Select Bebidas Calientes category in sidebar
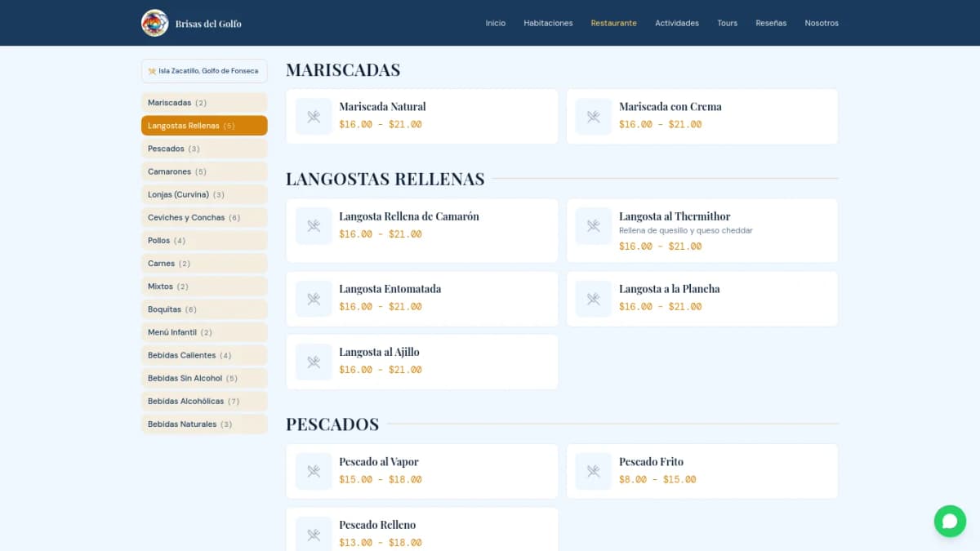The height and width of the screenshot is (551, 980). point(204,355)
